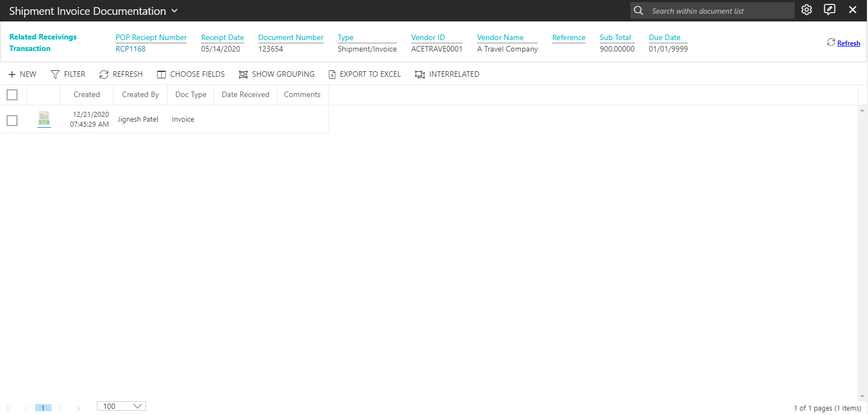Click the Refresh link at top right

848,43
